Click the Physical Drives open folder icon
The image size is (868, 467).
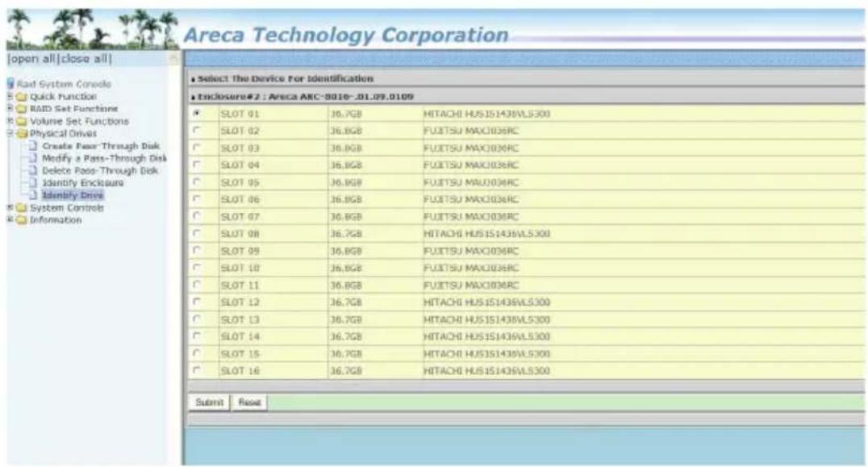[x=22, y=133]
